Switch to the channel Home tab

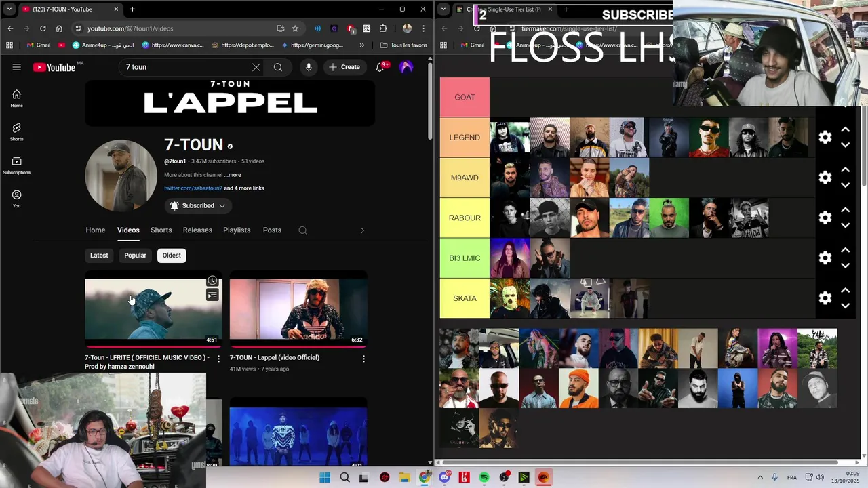point(96,230)
